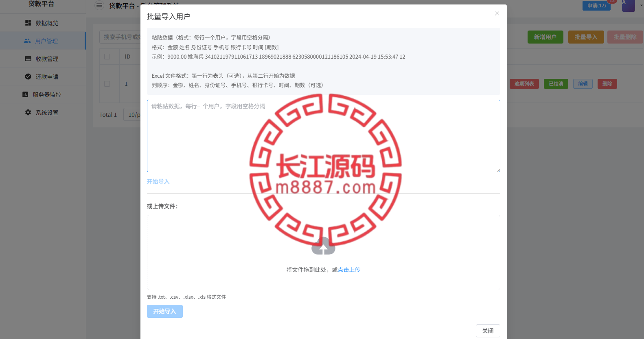Screen dimensions: 644x339
Task: Close the 批量导入用户 dialog with X
Action: [x=497, y=13]
